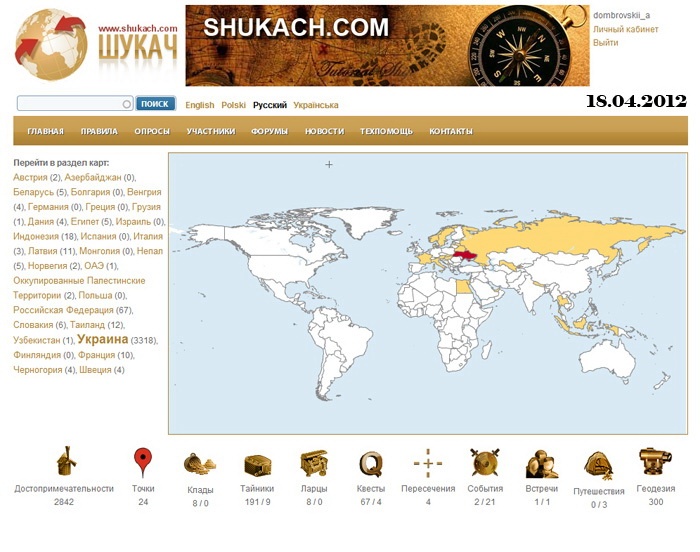The image size is (700, 552).
Task: Go to the Германия map section
Action: pos(48,207)
